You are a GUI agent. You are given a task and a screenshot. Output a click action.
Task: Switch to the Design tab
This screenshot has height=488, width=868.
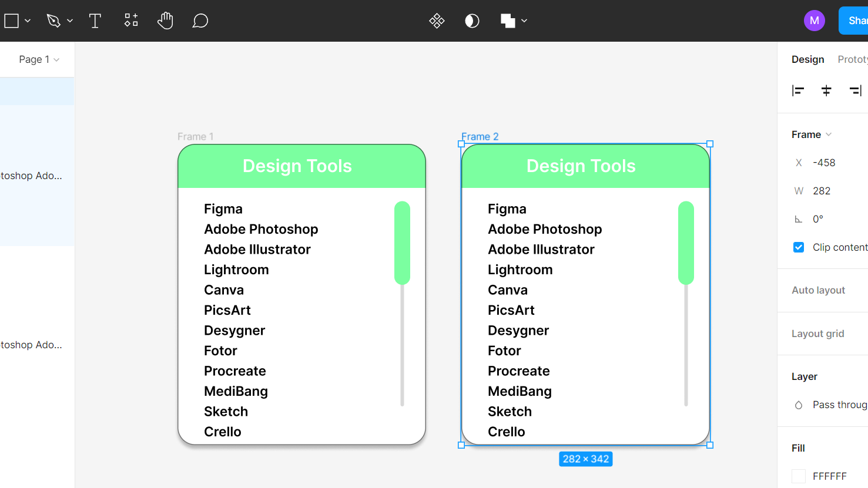pyautogui.click(x=807, y=59)
